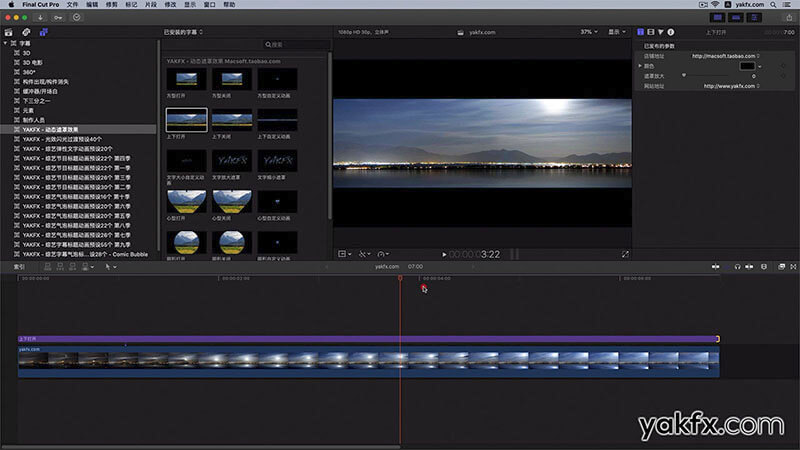This screenshot has height=450, width=800.
Task: Open the color swatch dropdown arrow
Action: pos(760,67)
